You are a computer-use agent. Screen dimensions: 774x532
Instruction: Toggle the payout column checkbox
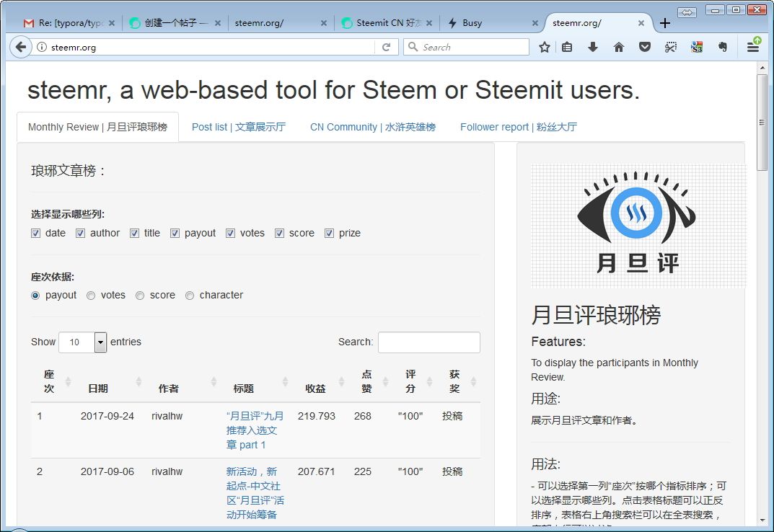pos(175,233)
